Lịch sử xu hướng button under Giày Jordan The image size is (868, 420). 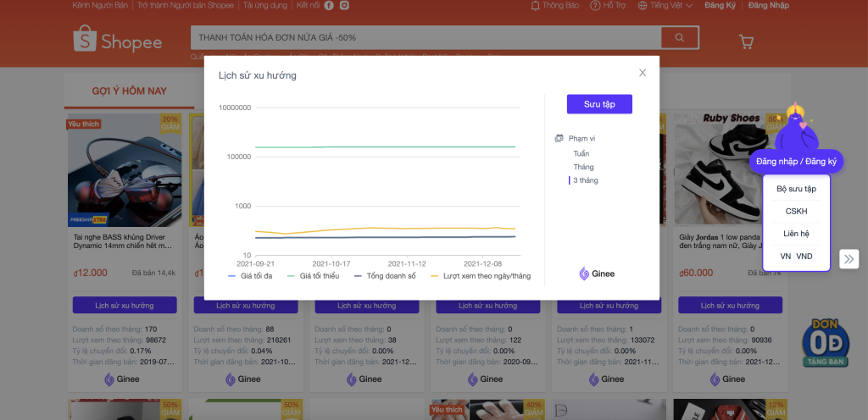click(730, 305)
